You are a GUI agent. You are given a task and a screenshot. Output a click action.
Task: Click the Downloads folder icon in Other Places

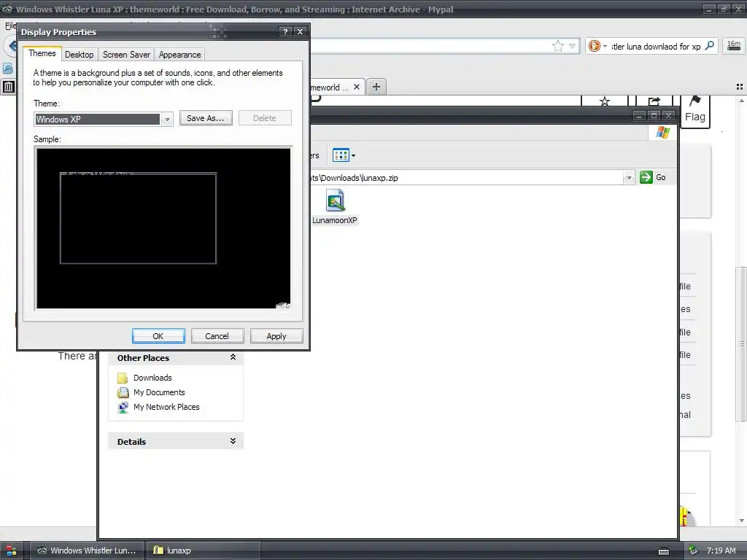pos(123,378)
